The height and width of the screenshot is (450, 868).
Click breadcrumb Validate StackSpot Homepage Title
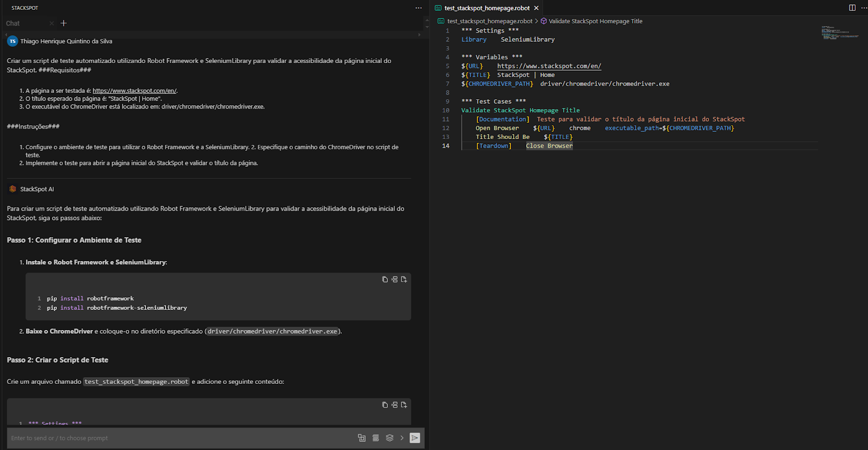595,21
